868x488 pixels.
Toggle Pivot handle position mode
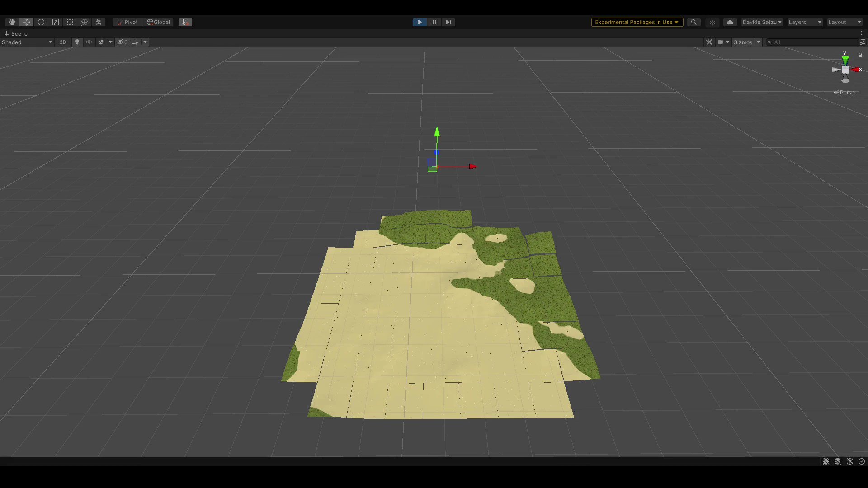pyautogui.click(x=127, y=22)
